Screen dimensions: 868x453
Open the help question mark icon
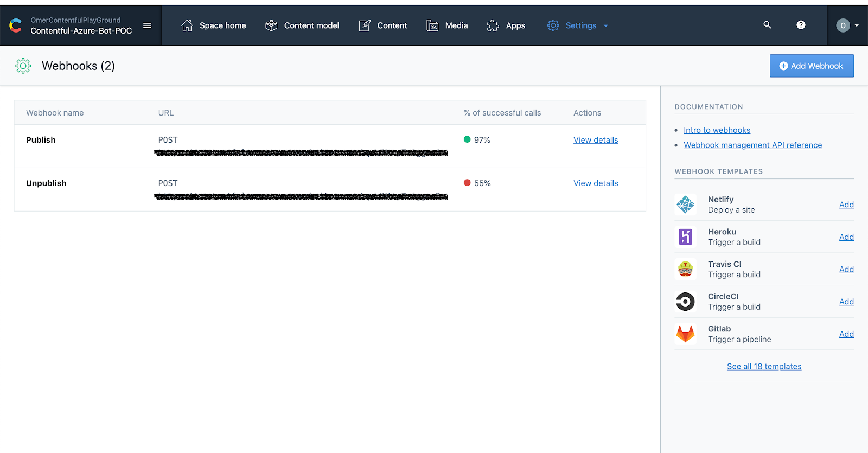coord(801,25)
